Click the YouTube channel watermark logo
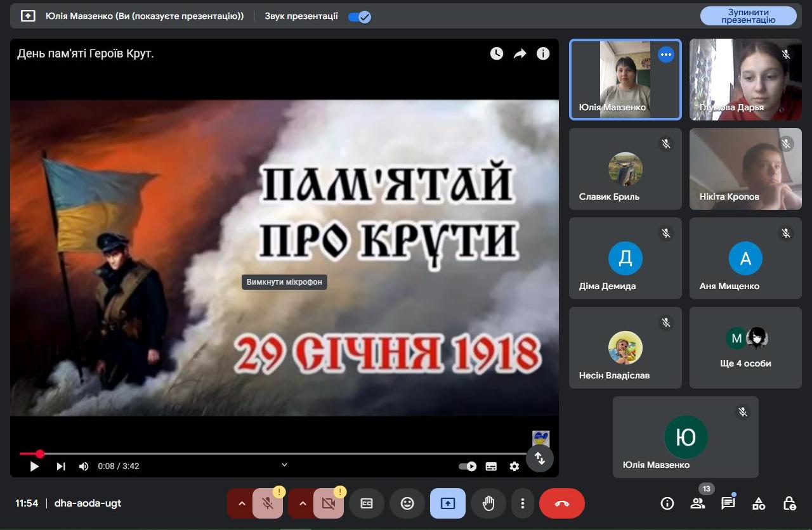 click(x=540, y=438)
